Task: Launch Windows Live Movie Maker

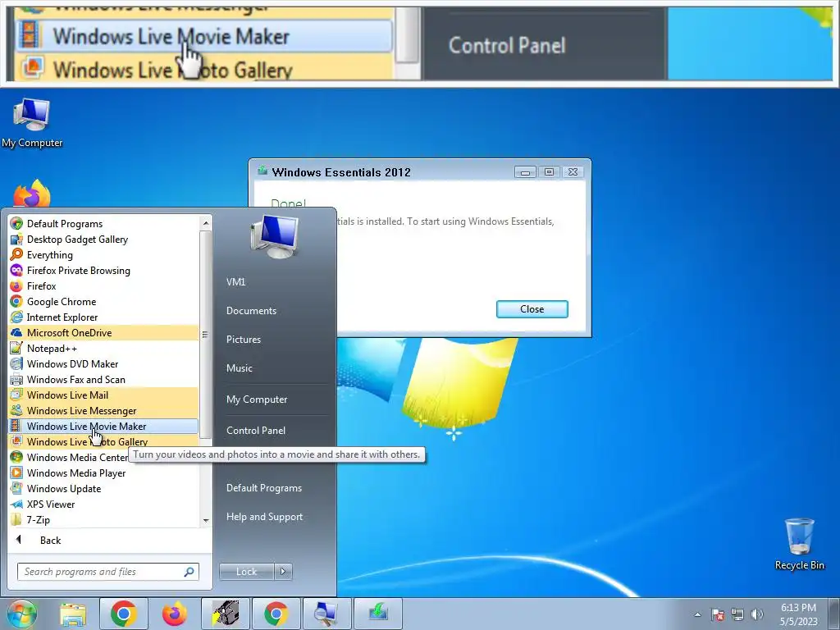Action: click(x=104, y=427)
